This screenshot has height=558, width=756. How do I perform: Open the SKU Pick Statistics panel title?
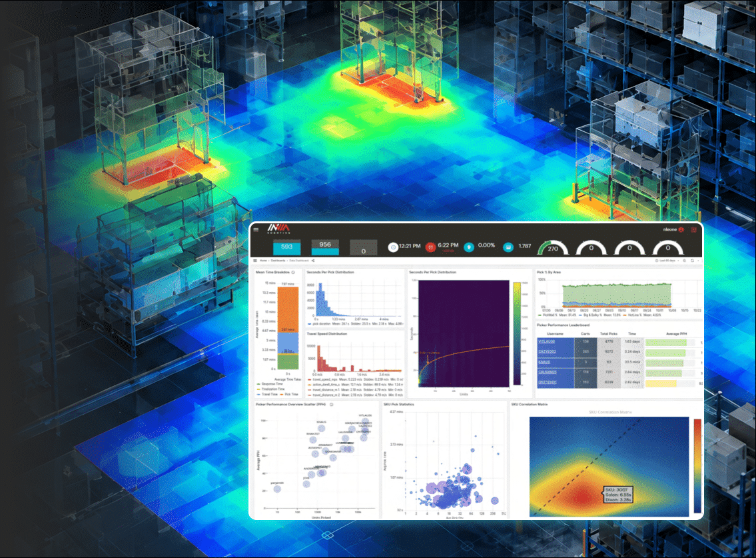[x=399, y=405]
